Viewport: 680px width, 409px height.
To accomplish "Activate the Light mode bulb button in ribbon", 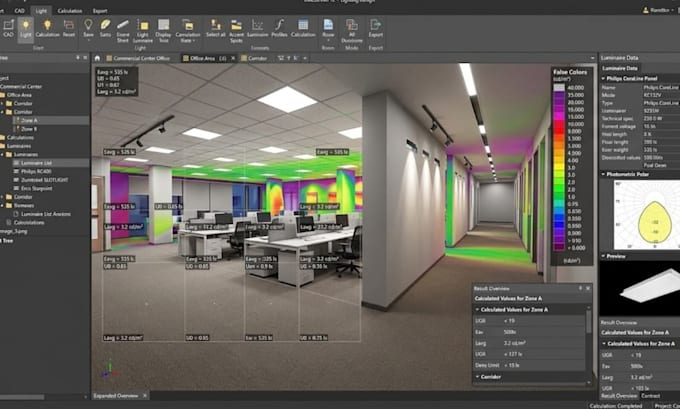I will (26, 29).
